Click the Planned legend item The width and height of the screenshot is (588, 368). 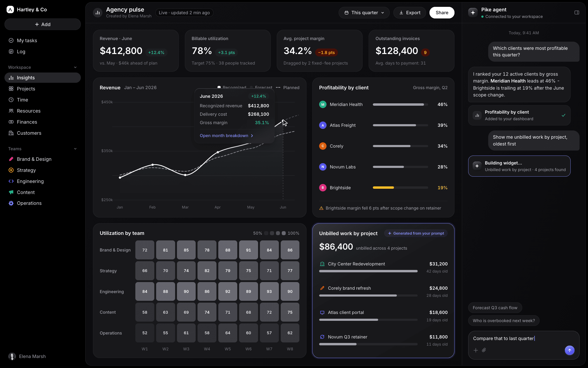coord(288,88)
